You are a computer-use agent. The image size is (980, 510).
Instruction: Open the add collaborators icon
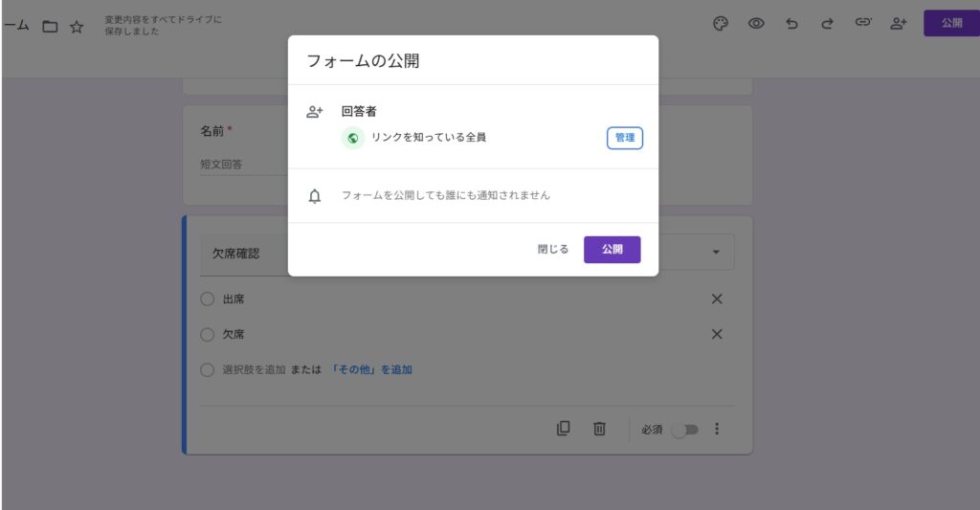click(898, 24)
